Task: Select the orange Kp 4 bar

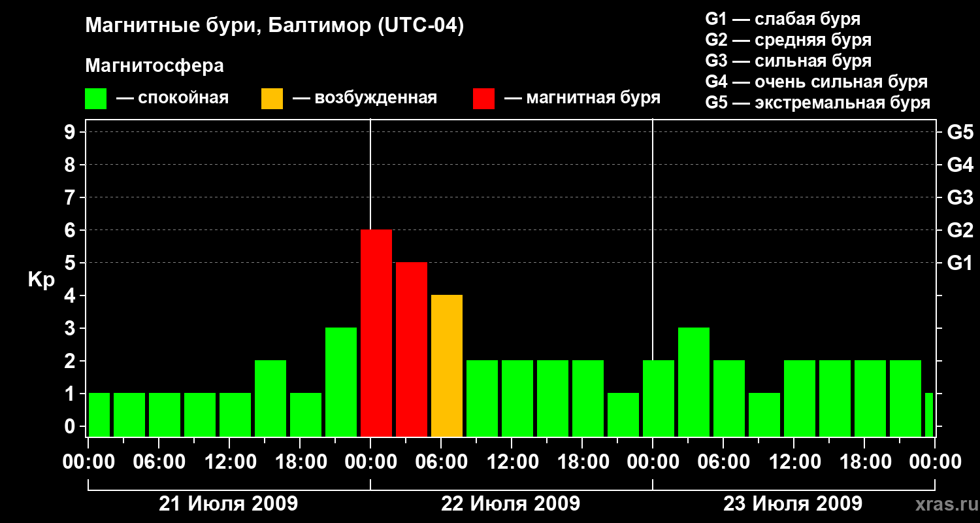Action: click(447, 365)
